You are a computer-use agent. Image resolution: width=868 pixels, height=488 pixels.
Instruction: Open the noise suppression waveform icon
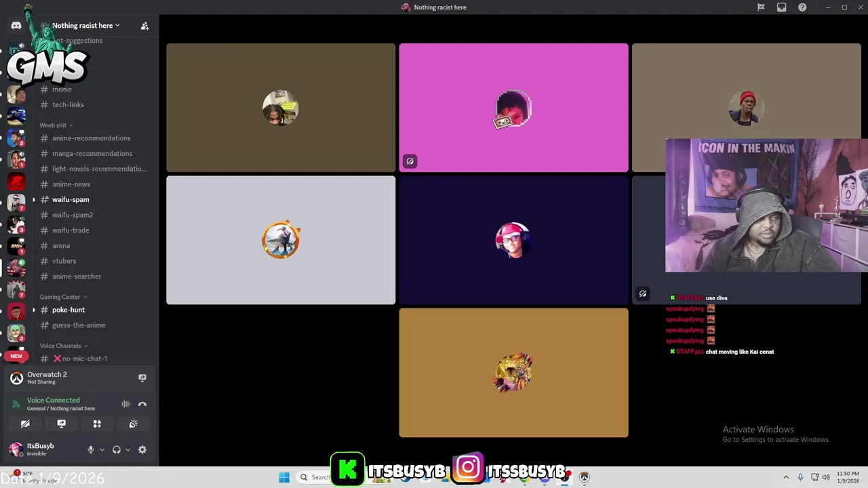point(126,404)
